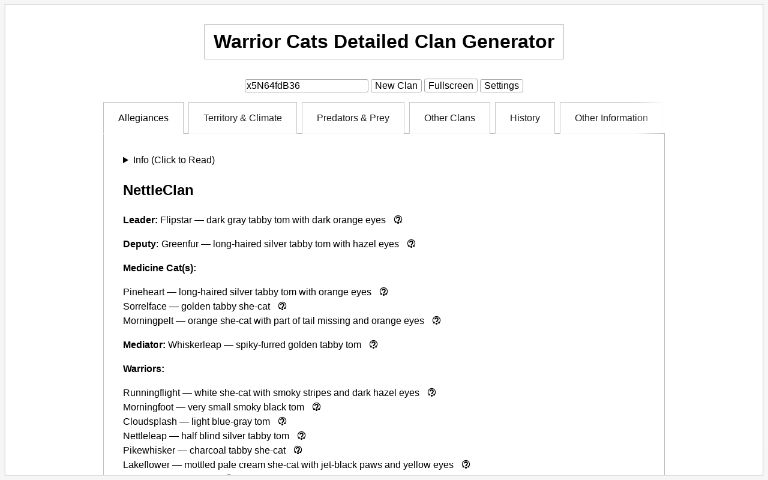
Task: Generate a New Clan
Action: tap(396, 86)
